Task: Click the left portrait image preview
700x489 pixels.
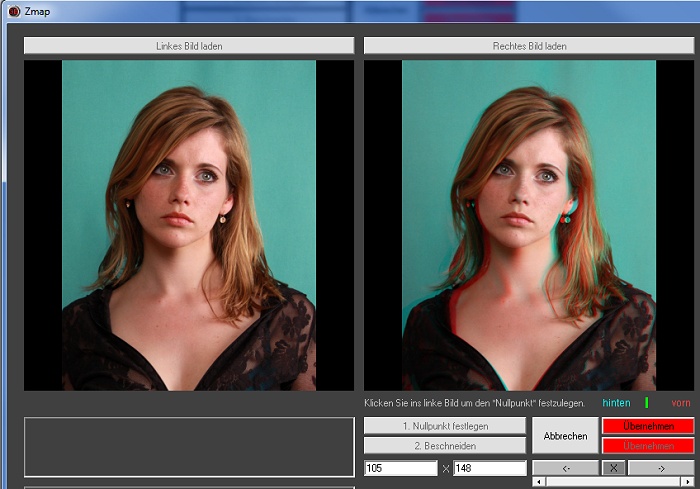Action: (189, 225)
